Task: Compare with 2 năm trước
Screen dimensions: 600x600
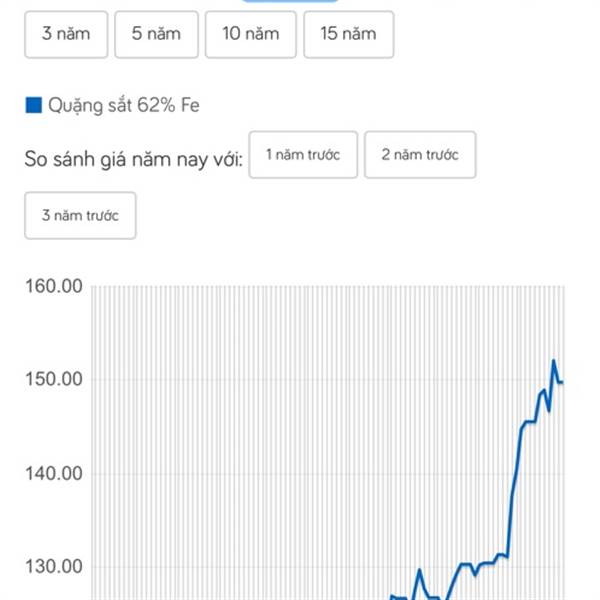Action: point(420,155)
